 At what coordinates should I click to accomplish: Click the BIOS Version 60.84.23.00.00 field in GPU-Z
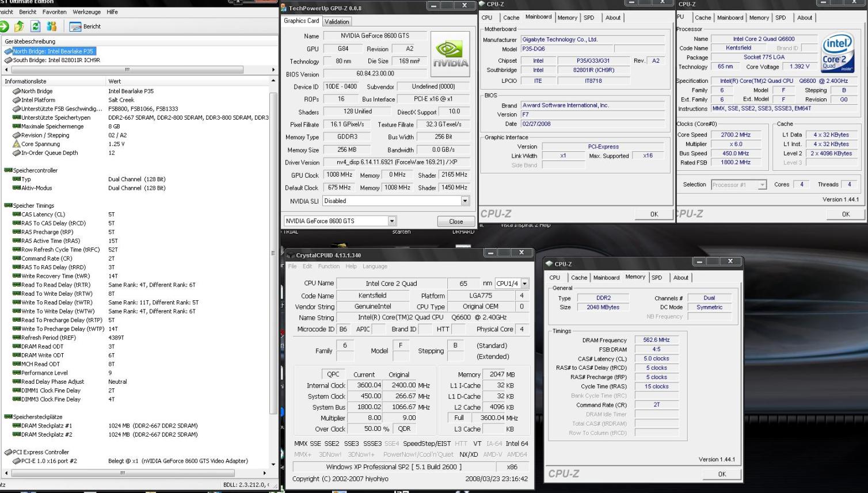click(375, 74)
